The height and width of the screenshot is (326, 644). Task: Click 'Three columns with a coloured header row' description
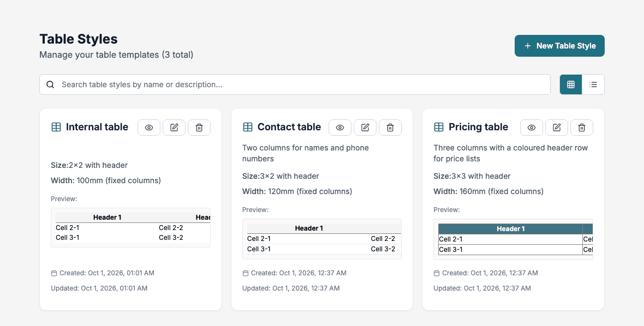pos(510,153)
